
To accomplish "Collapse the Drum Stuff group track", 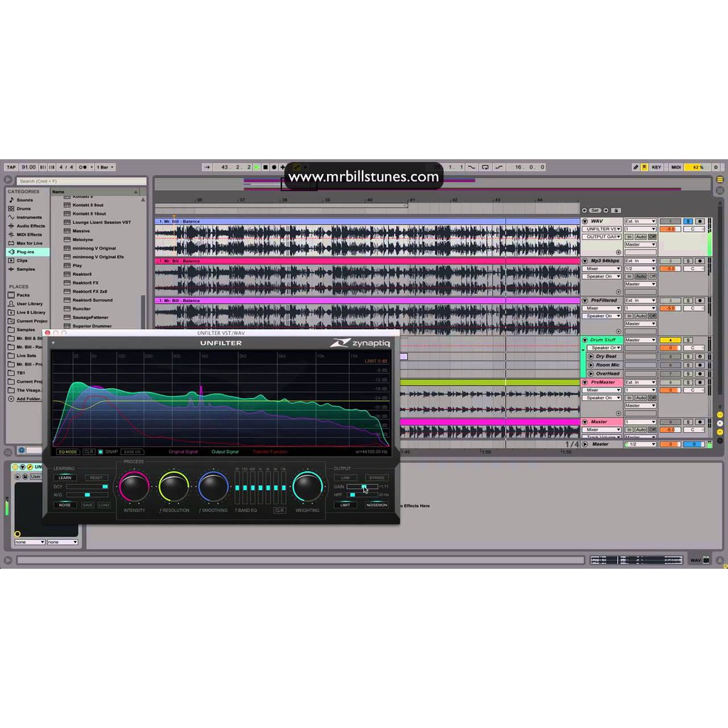I will (585, 341).
